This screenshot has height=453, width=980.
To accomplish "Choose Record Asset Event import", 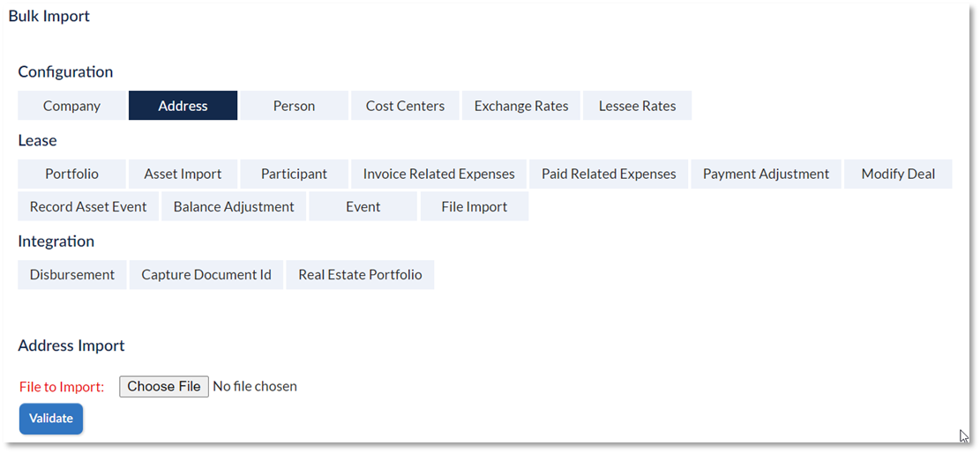I will tap(88, 206).
